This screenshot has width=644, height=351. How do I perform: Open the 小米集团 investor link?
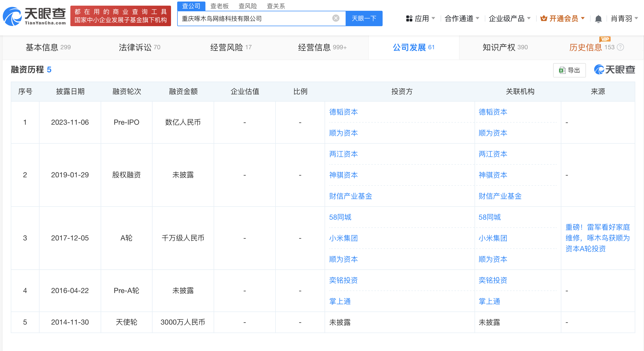343,238
